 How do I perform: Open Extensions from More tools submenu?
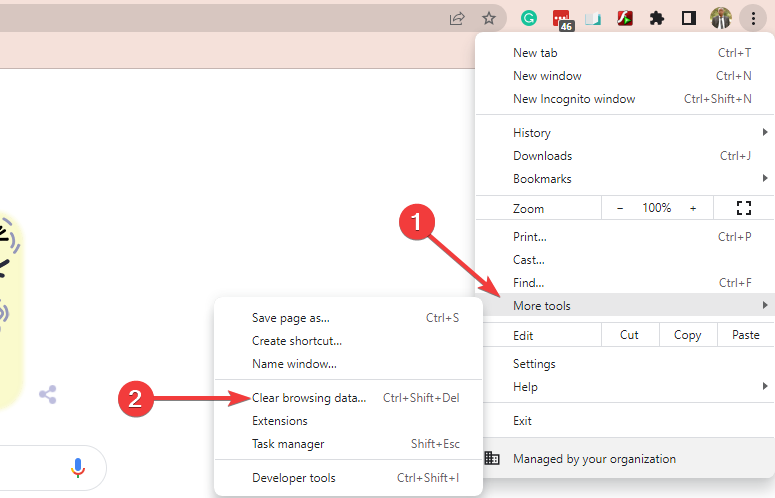tap(348, 421)
